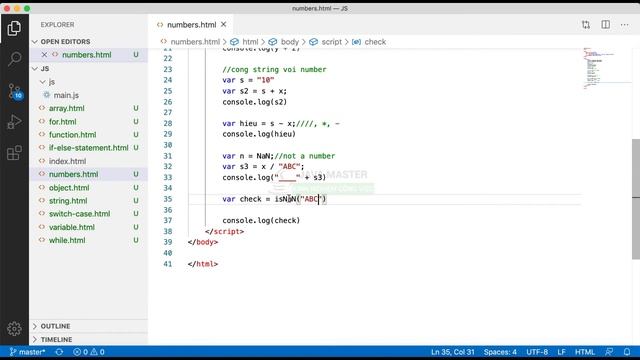Click the 'var n = NaN' code line

coord(278,156)
